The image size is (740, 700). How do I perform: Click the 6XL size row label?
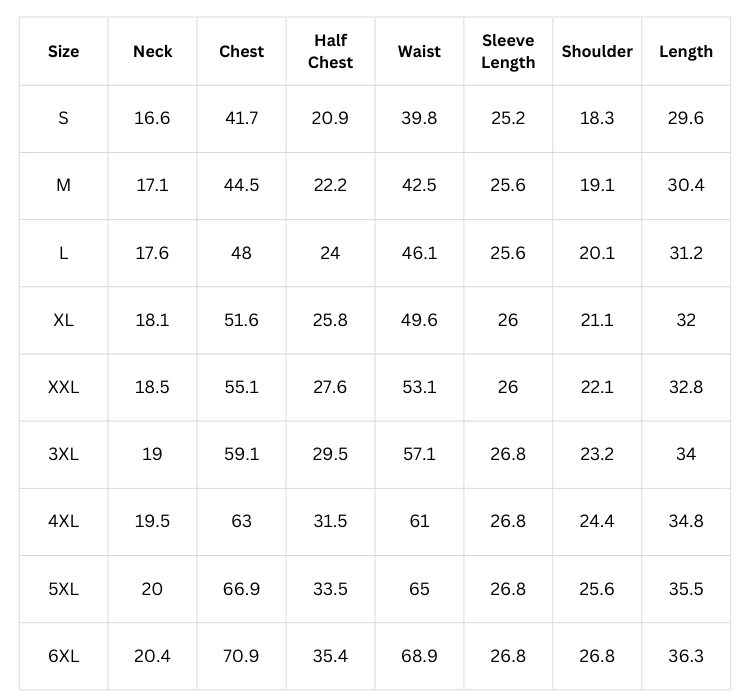(x=63, y=656)
